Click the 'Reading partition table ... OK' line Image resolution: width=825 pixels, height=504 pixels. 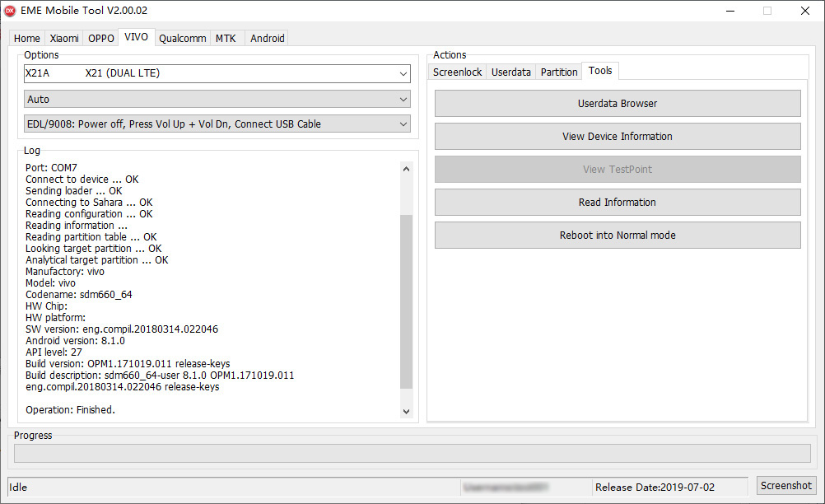click(x=91, y=237)
